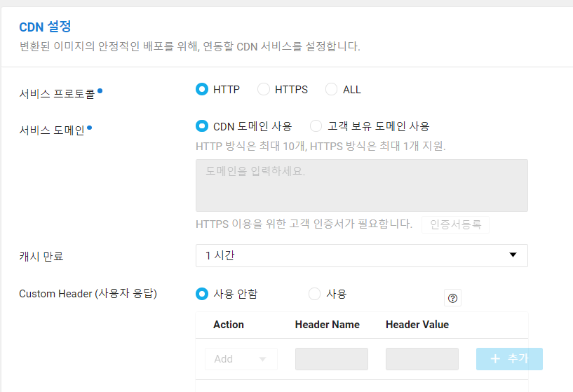This screenshot has width=573, height=392.
Task: Click the HTTP 방식은 최대 10개 hint text
Action: coord(321,146)
